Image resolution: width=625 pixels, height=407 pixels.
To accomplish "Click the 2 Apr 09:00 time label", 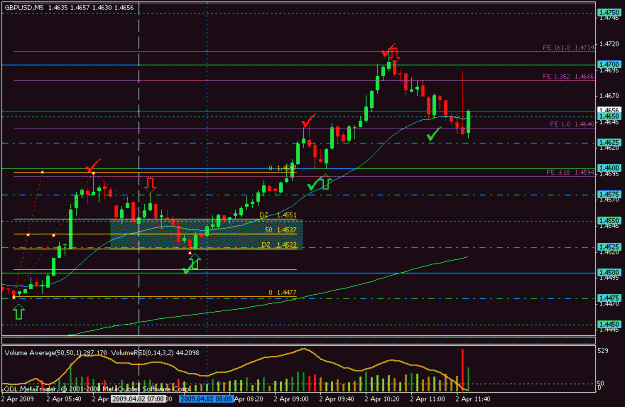I will coord(291,399).
